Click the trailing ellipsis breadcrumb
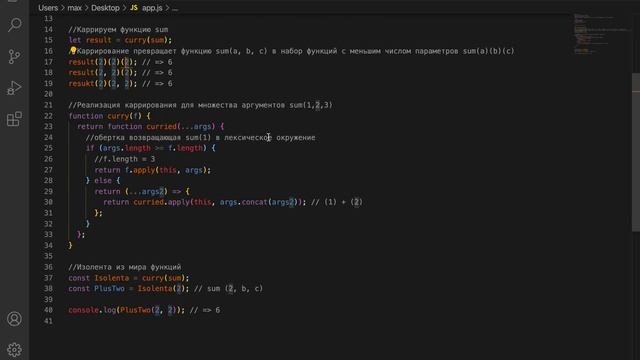The height and width of the screenshot is (360, 640). [175, 8]
